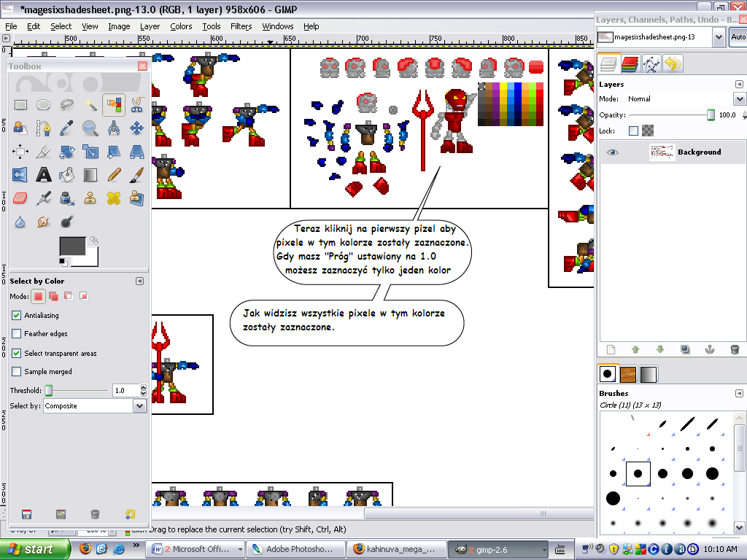Screen dimensions: 747x560
Task: Hide the Background layer via eye icon
Action: point(612,152)
